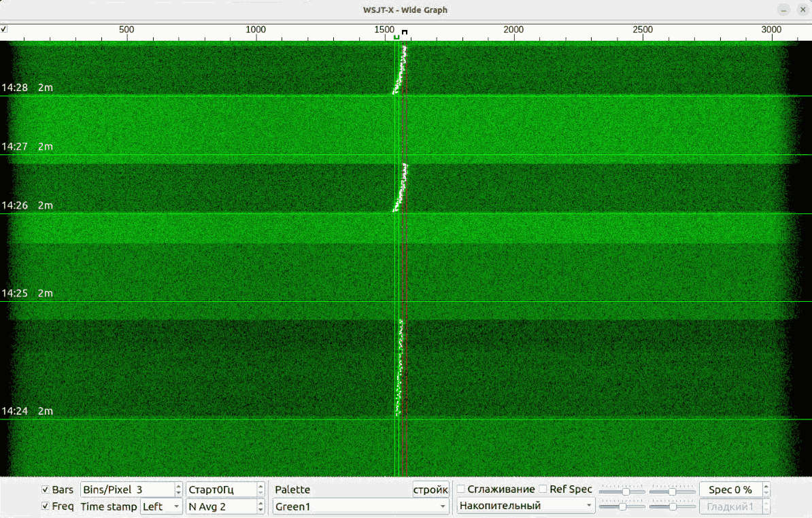Uncheck the Freq checkbox
812x518 pixels.
pos(46,506)
